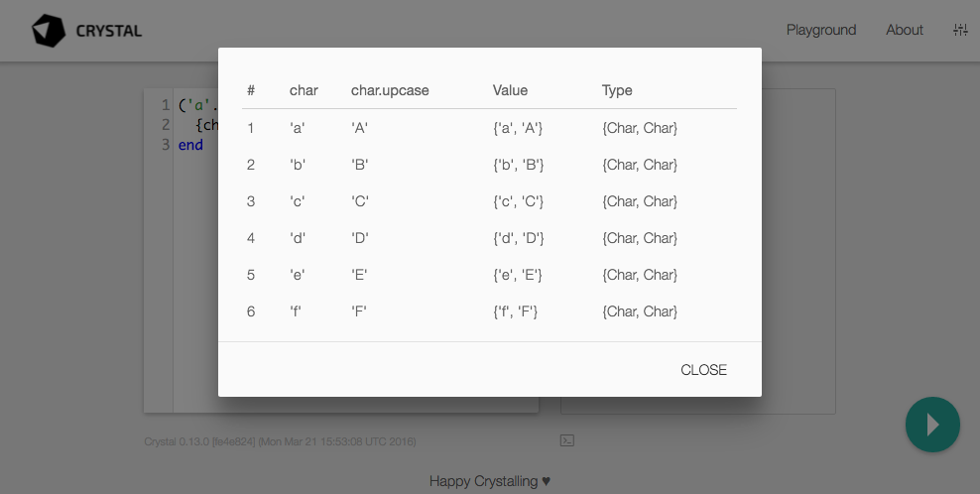Click the 'char' column header
Screen dimensions: 980x494
304,90
